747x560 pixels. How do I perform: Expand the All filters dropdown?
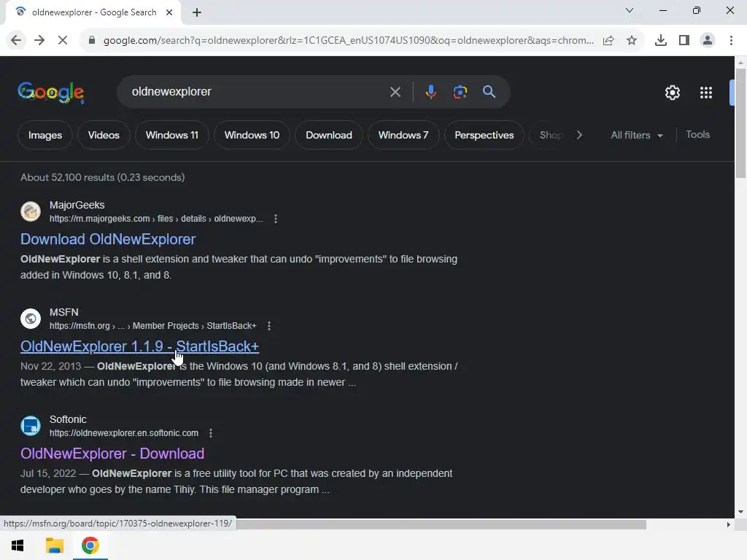[x=636, y=135]
